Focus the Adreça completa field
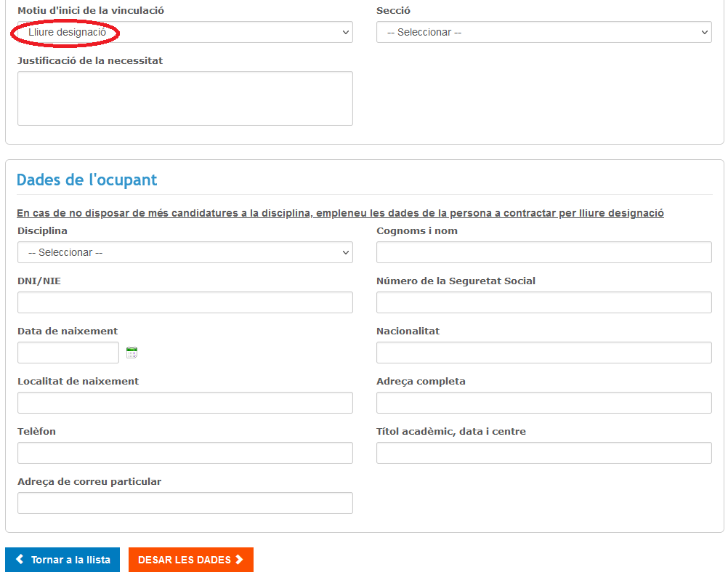The image size is (728, 575). point(543,403)
